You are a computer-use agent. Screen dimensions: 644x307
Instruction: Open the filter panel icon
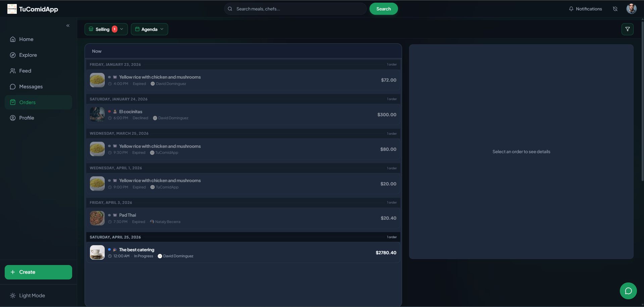point(627,29)
